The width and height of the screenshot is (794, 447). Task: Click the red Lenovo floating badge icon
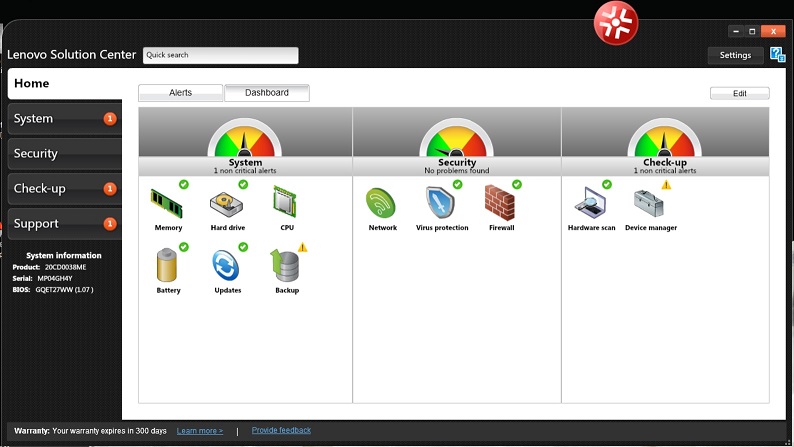click(x=616, y=23)
